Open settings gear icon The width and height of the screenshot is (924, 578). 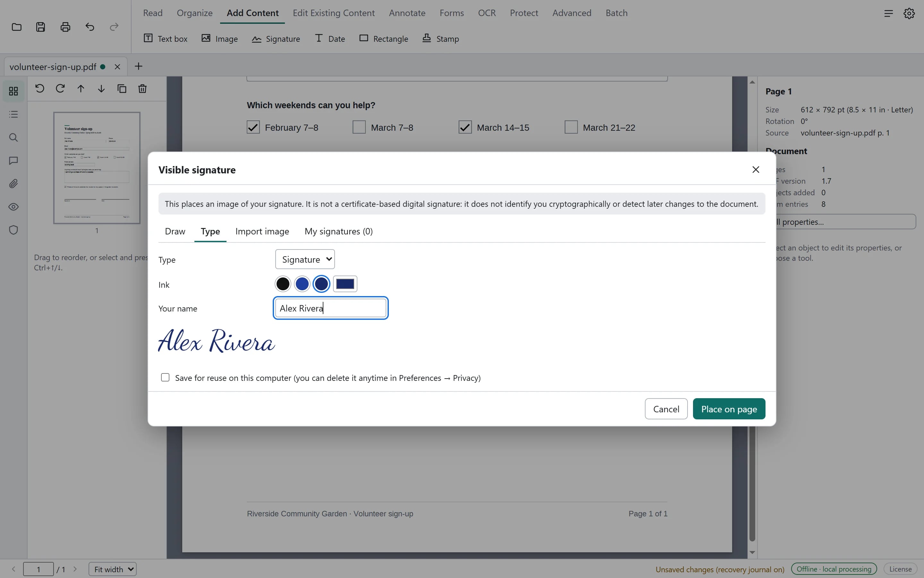pyautogui.click(x=909, y=13)
